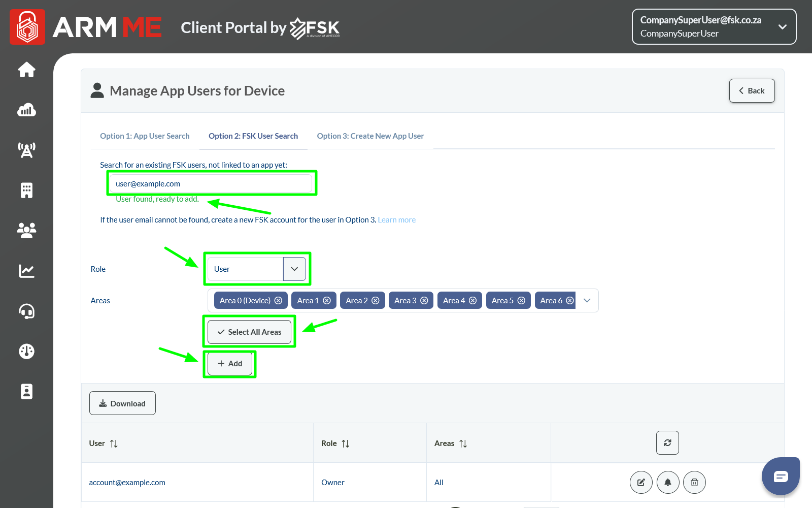Click the FSK user email search field

click(211, 184)
